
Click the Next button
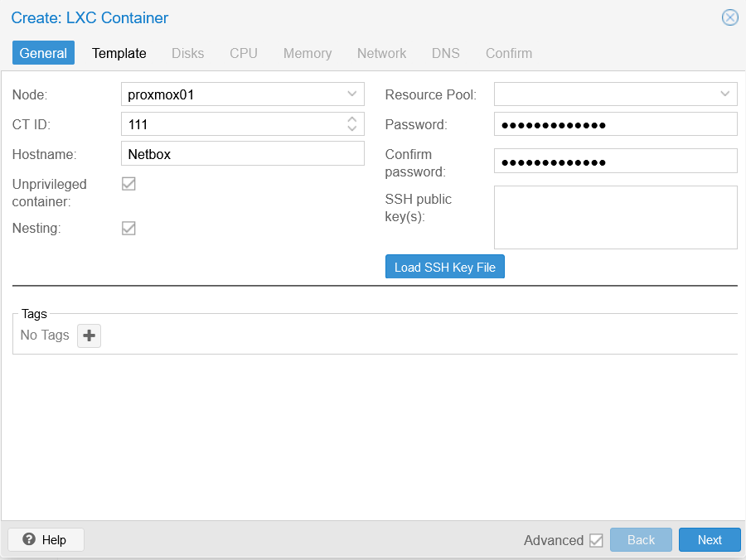click(710, 539)
